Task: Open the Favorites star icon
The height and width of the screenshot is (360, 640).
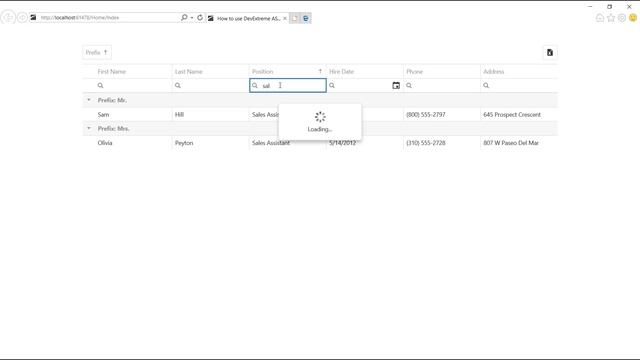Action: coord(611,18)
